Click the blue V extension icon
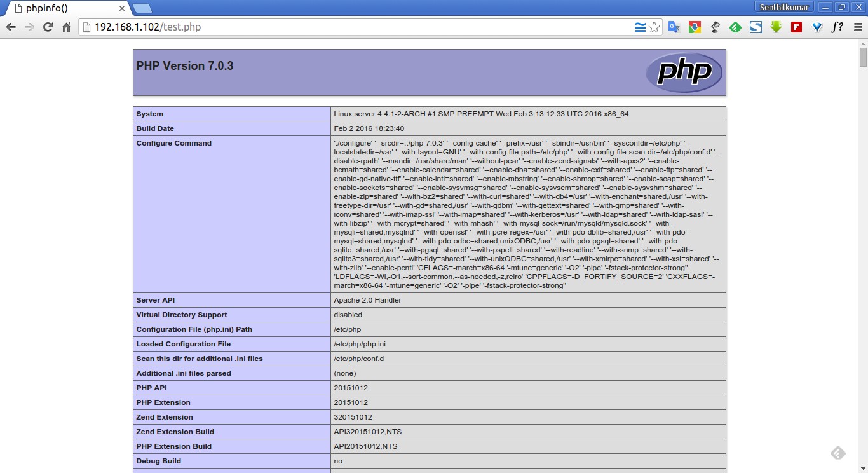Image resolution: width=868 pixels, height=473 pixels. point(817,27)
